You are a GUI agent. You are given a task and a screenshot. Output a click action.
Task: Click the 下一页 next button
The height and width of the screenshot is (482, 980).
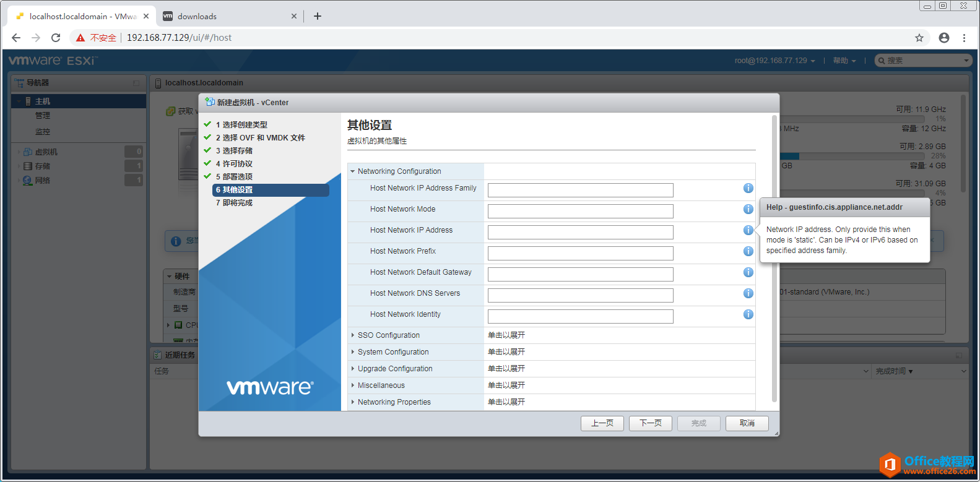point(651,423)
